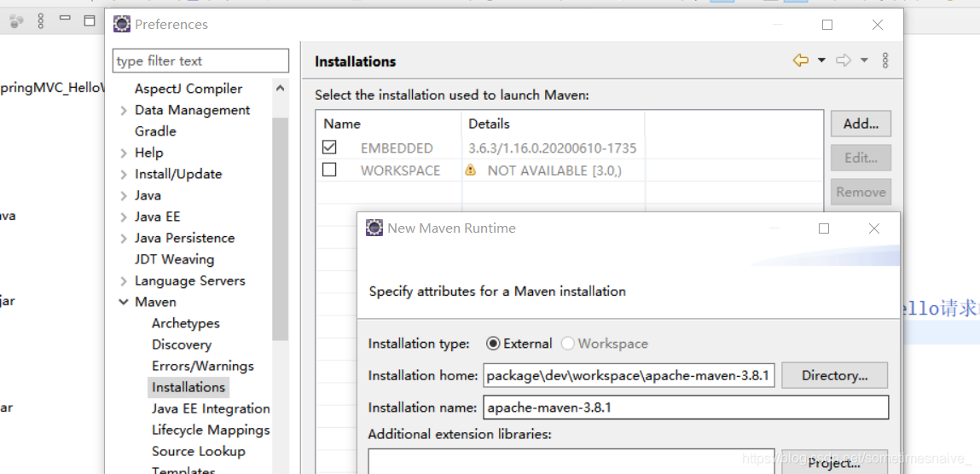980x474 pixels.
Task: Maximize the Preferences window
Action: click(826, 25)
